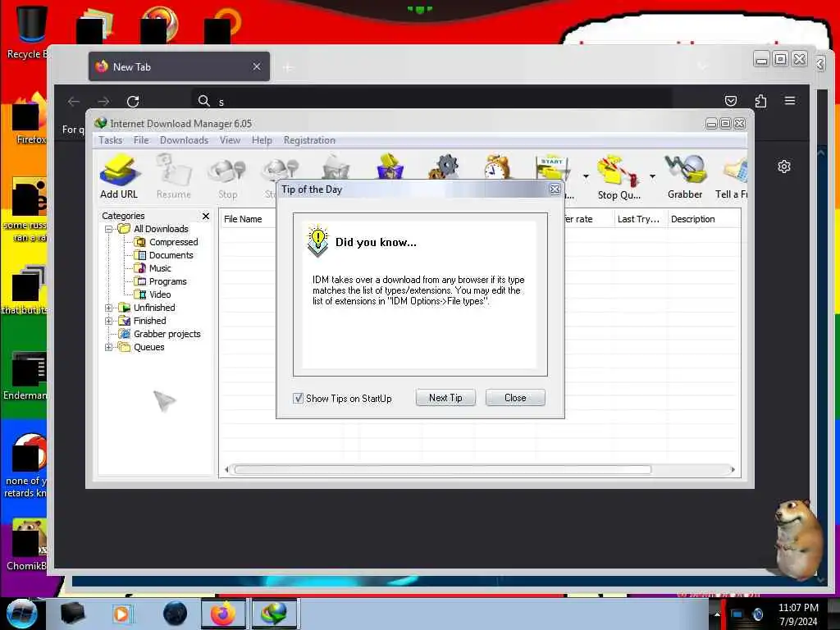This screenshot has width=840, height=630.
Task: Click Firefox icon in taskbar
Action: click(x=223, y=614)
